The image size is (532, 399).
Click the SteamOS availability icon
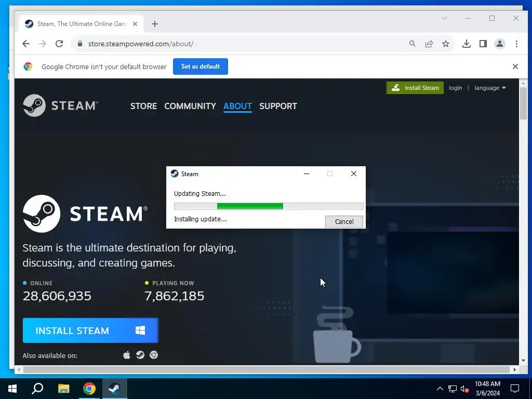click(140, 355)
